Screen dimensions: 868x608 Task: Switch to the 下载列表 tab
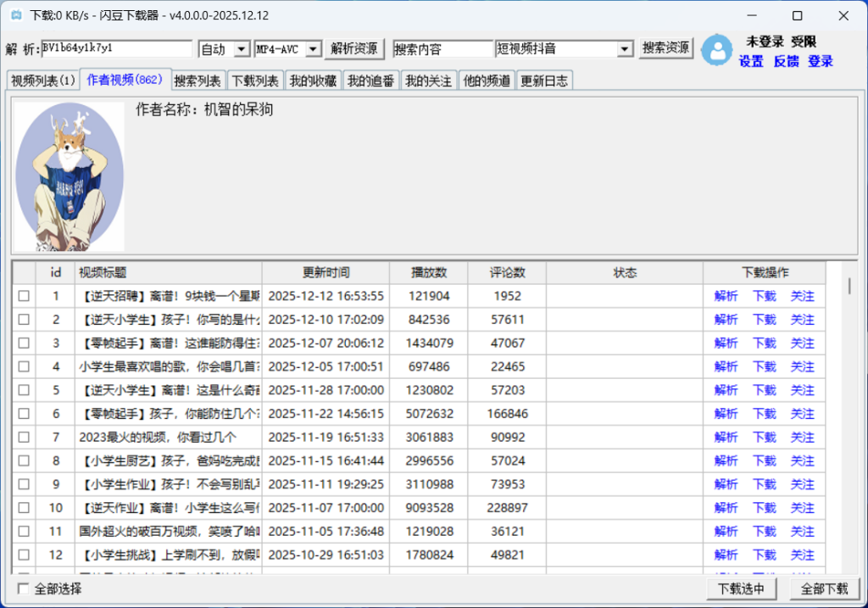click(x=255, y=81)
